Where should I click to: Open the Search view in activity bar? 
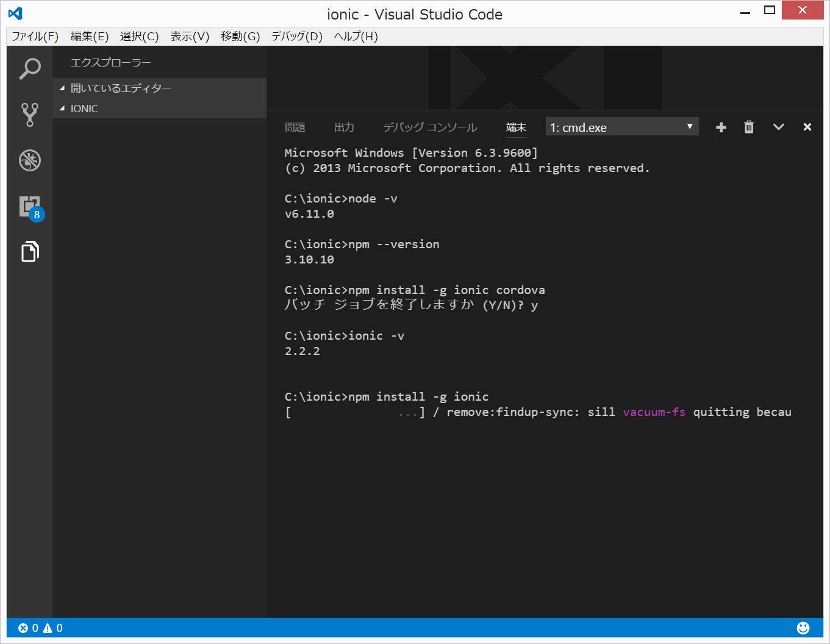(x=29, y=68)
